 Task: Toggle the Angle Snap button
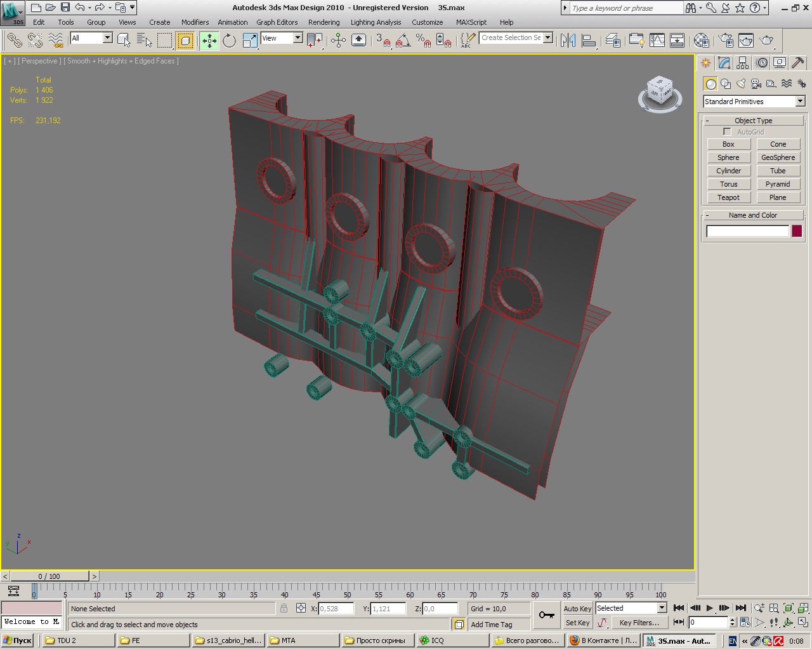coord(402,41)
